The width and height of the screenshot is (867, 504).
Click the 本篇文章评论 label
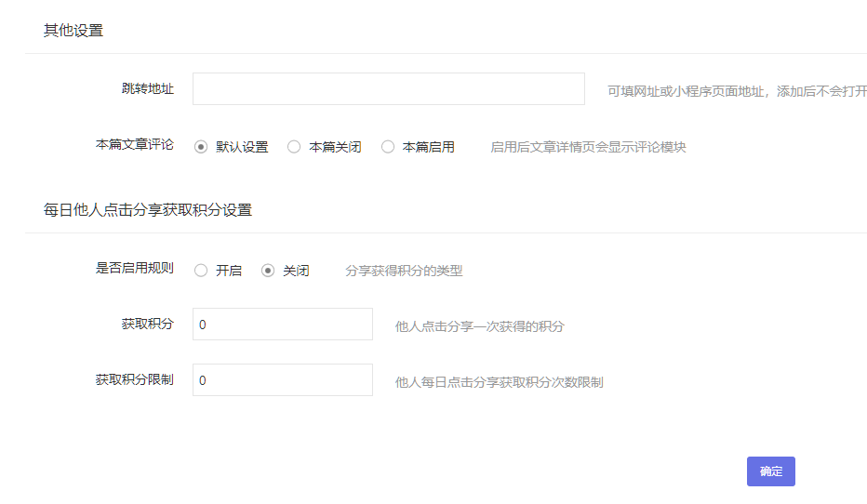(135, 145)
